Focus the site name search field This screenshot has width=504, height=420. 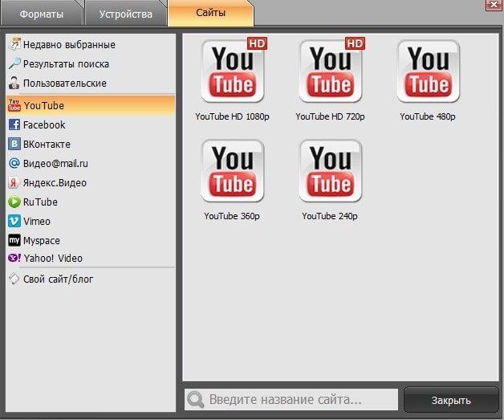tap(291, 400)
